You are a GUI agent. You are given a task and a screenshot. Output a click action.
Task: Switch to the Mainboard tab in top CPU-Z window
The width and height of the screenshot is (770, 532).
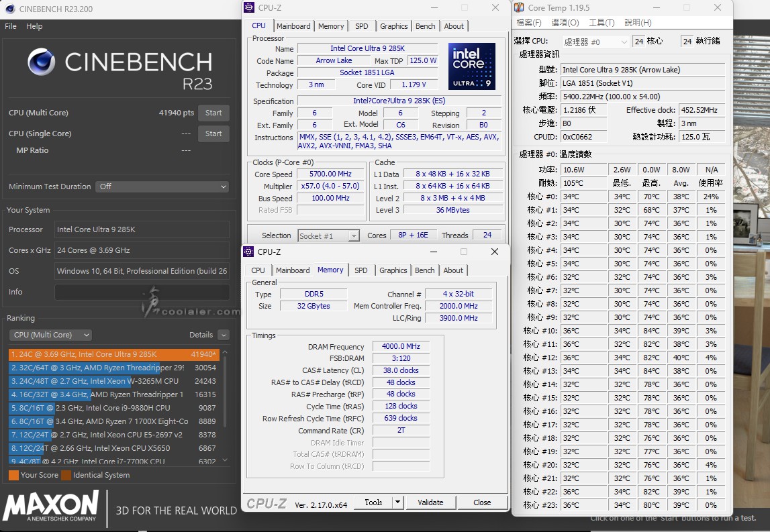point(293,26)
